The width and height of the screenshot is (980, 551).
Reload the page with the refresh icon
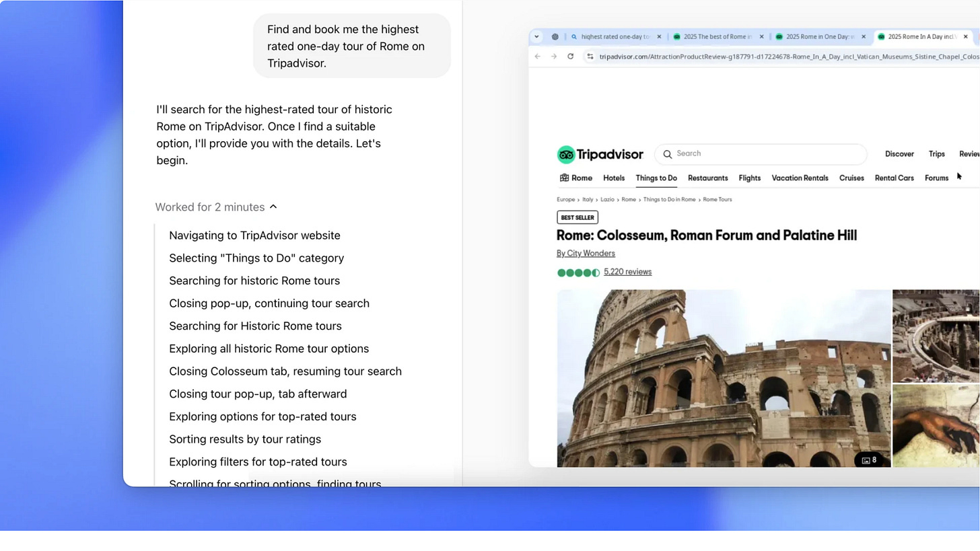tap(570, 57)
